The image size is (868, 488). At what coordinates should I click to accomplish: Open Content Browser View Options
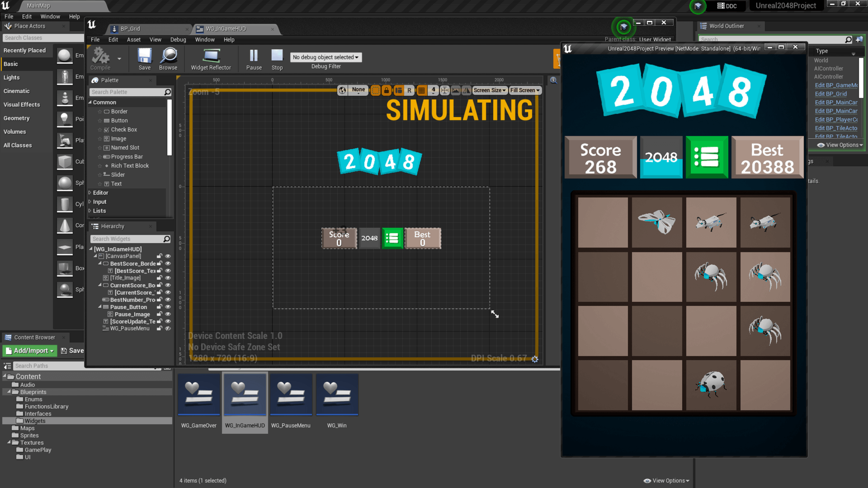click(x=666, y=481)
